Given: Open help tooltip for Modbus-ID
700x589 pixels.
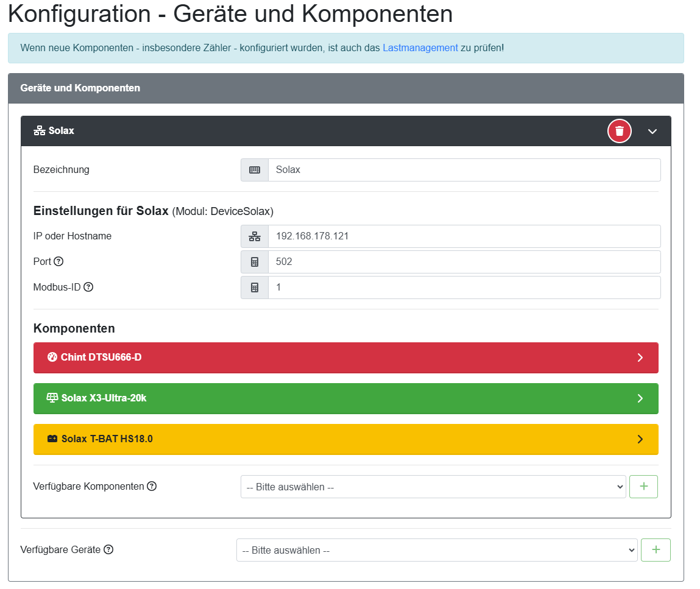Looking at the screenshot, I should point(88,287).
